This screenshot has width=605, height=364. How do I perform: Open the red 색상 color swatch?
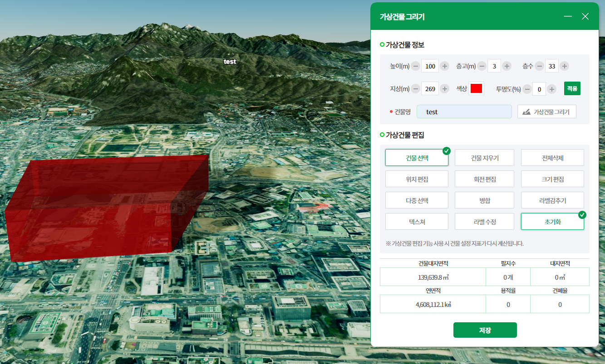476,89
